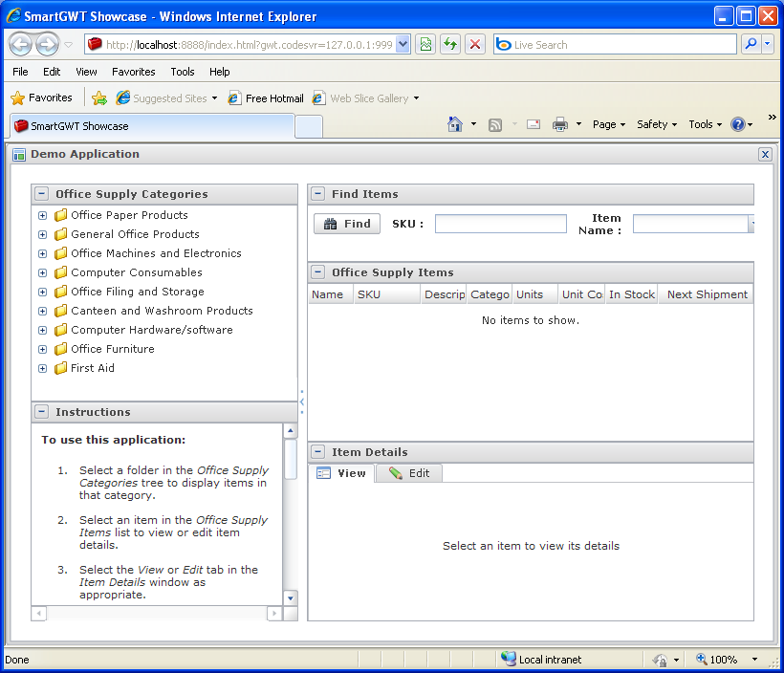The image size is (784, 673).
Task: Expand Canteen and Washroom Products node
Action: coord(42,311)
